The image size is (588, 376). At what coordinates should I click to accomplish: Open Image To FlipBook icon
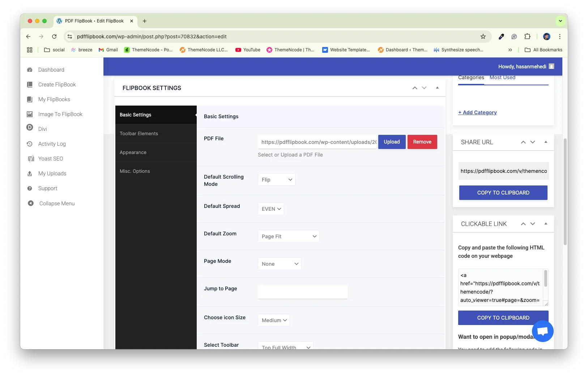point(30,114)
